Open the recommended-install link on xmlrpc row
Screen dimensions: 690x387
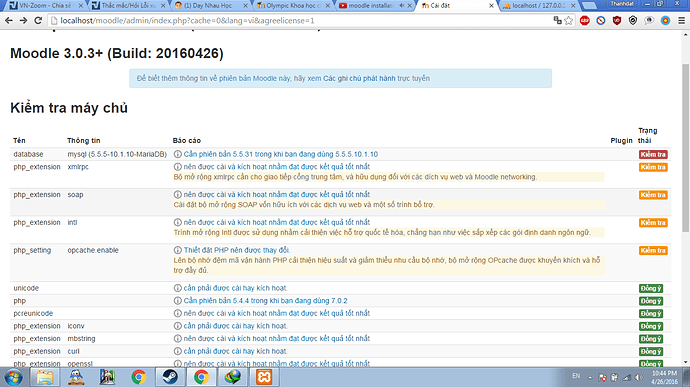tap(277, 167)
